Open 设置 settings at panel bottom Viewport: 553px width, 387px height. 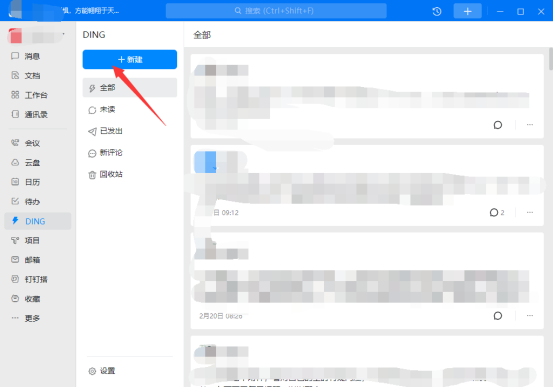click(102, 371)
